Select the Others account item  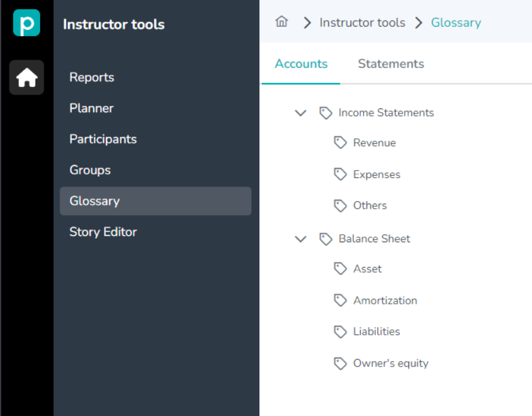(370, 205)
